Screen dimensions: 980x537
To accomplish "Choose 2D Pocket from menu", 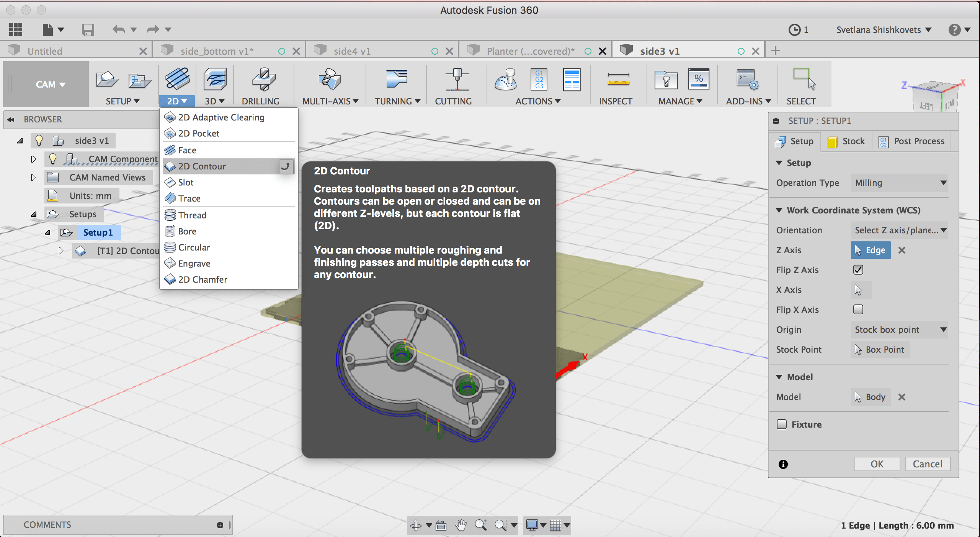I will tap(229, 133).
